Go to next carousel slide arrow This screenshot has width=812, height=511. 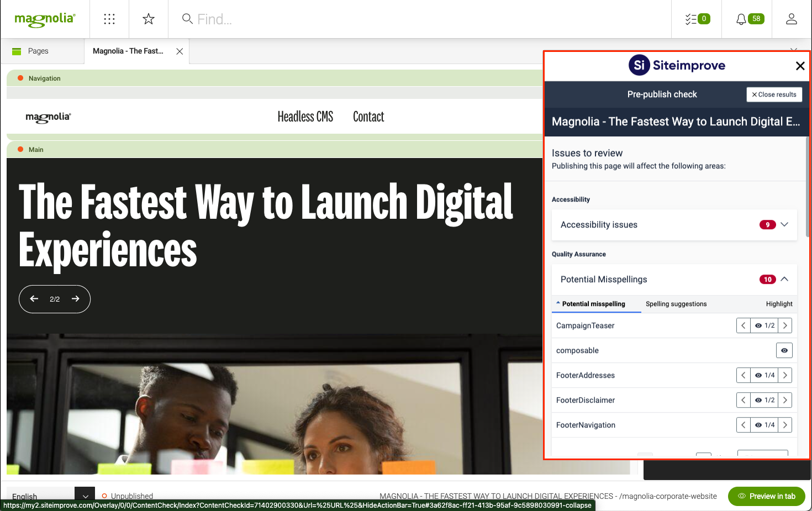click(x=76, y=299)
